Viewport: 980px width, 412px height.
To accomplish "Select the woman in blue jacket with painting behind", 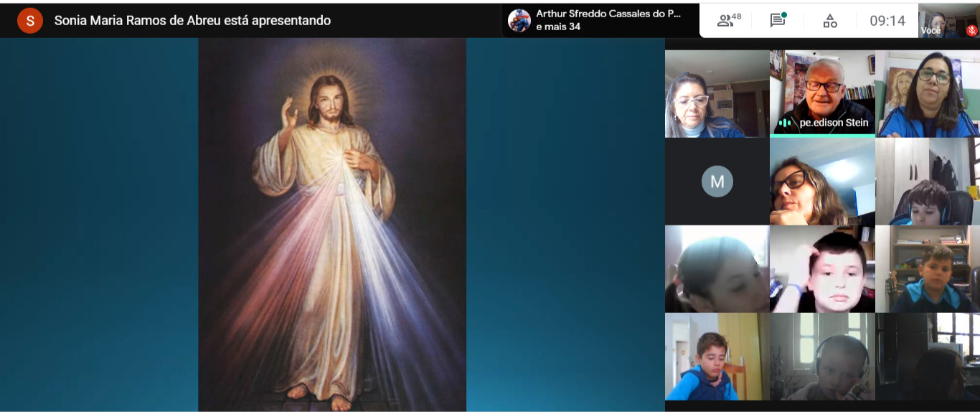I will pyautogui.click(x=928, y=93).
